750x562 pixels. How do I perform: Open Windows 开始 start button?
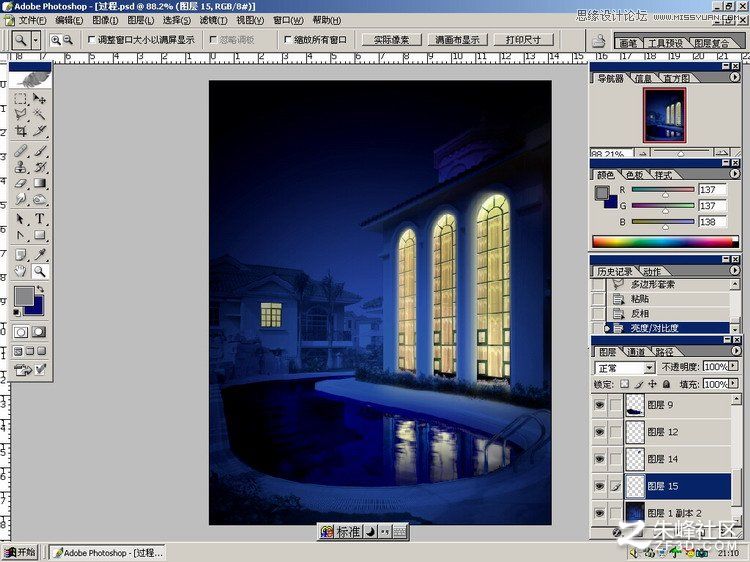[x=20, y=552]
